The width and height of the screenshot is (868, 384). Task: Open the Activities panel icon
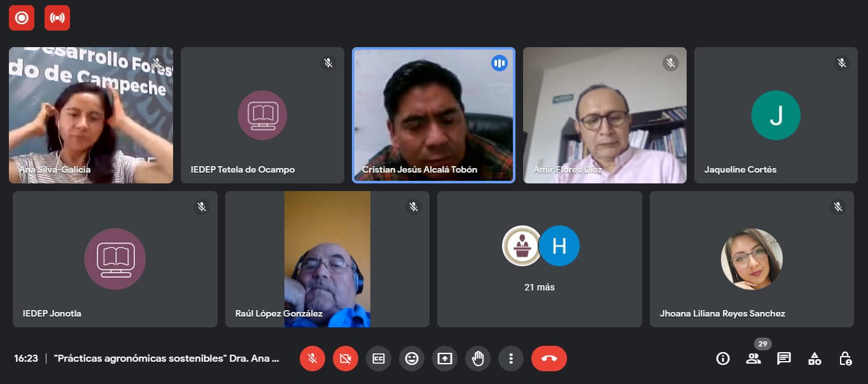(x=815, y=359)
